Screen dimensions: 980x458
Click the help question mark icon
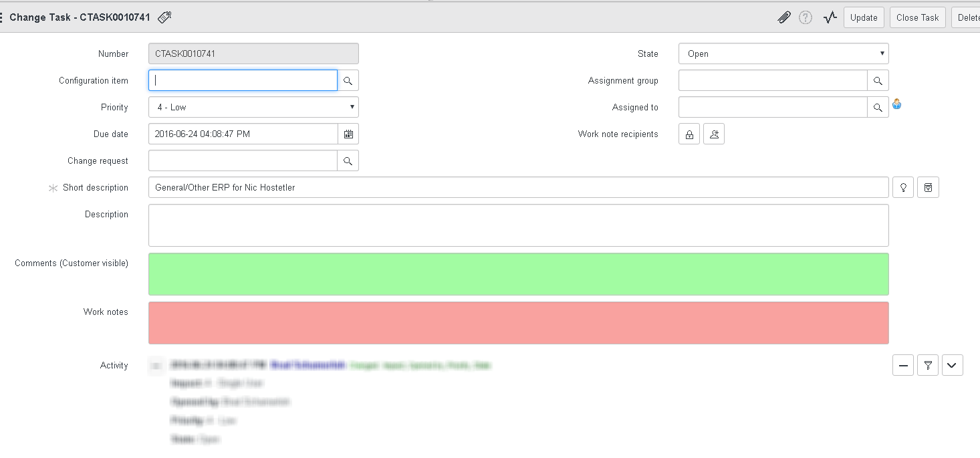pyautogui.click(x=806, y=17)
